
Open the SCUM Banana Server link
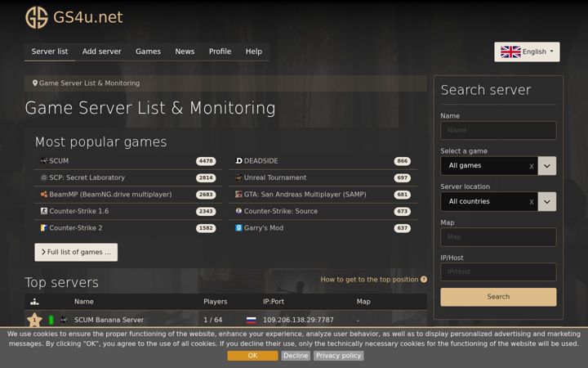pos(109,320)
